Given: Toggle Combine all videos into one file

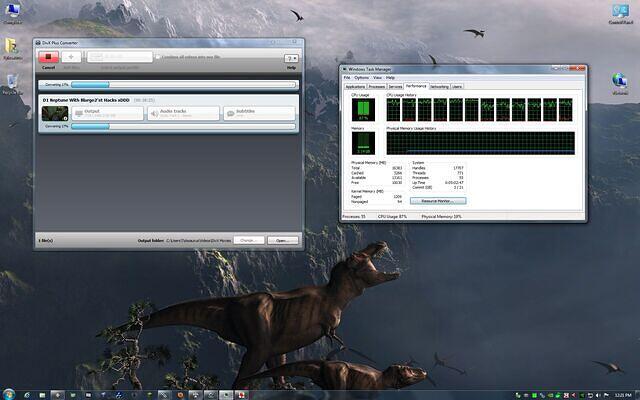Looking at the screenshot, I should pos(158,58).
